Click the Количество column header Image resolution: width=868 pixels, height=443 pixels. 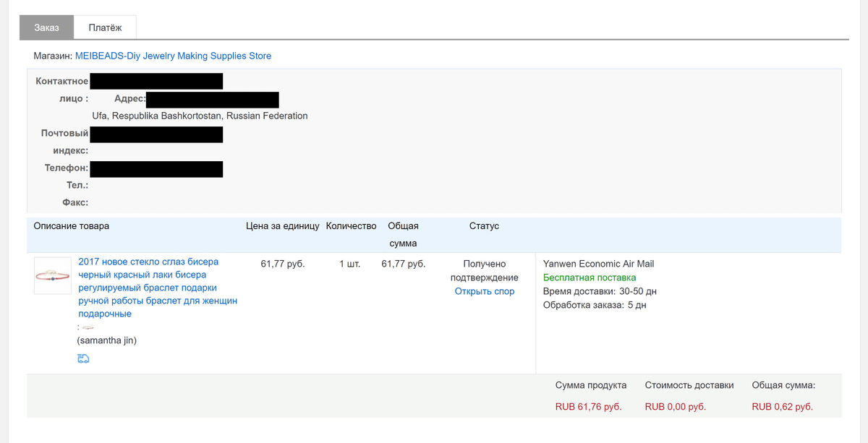(352, 226)
